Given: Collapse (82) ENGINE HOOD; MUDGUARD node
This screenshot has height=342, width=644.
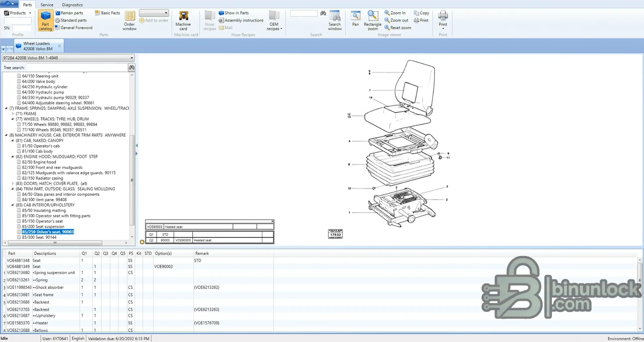Looking at the screenshot, I should [x=12, y=157].
